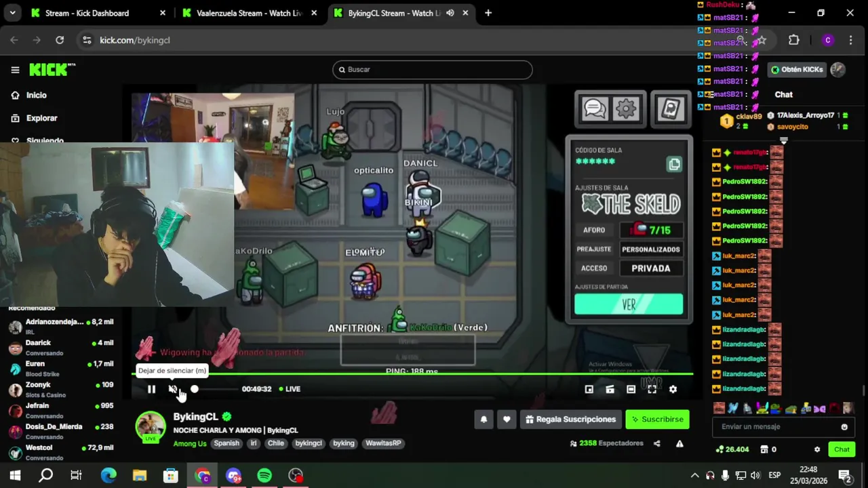Send message with green Chat button
Screen dimensions: 868x488
tap(842, 449)
